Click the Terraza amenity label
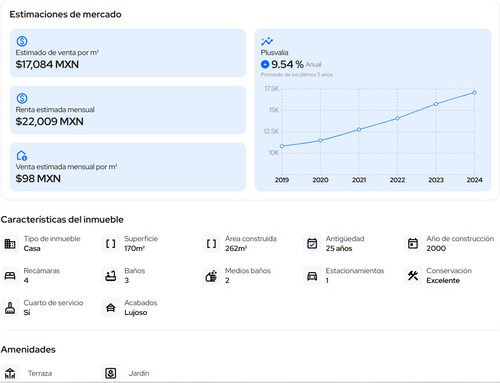The width and height of the screenshot is (500, 383). click(40, 373)
